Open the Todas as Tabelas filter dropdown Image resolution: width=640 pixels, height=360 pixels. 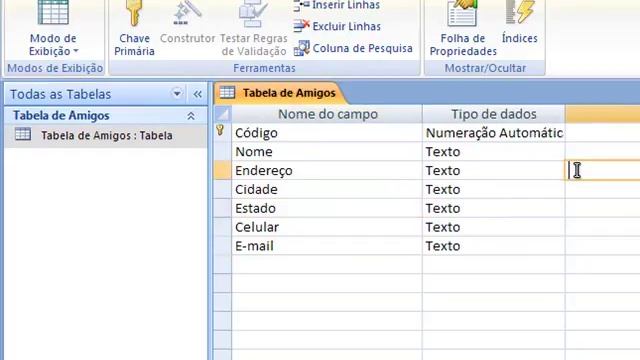click(177, 93)
